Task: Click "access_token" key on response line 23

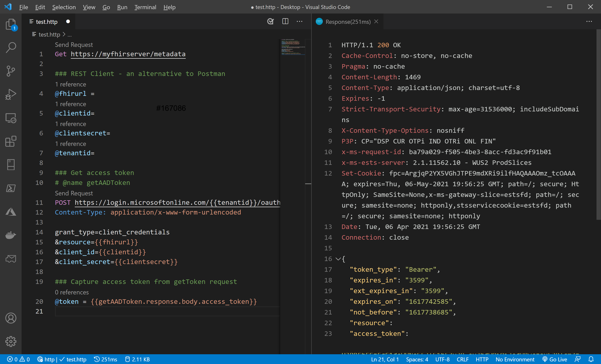Action: click(x=377, y=334)
